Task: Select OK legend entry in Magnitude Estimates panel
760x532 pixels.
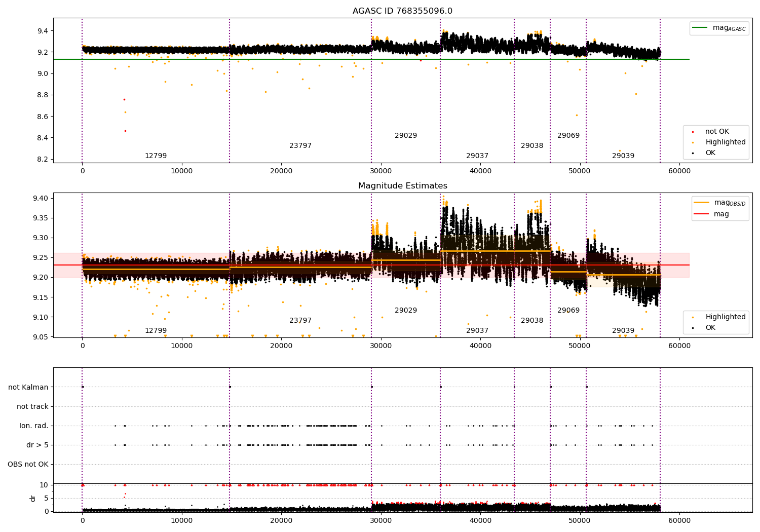Action: pos(710,328)
